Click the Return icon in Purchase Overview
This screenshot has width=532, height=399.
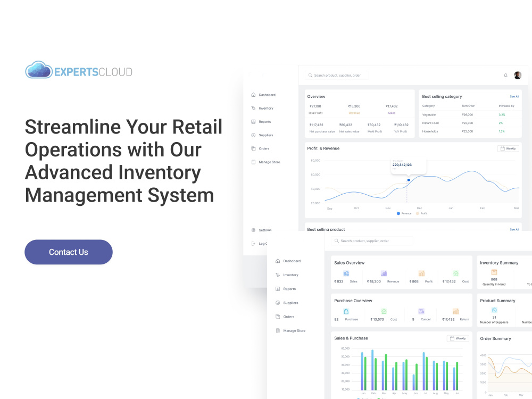[x=456, y=311]
